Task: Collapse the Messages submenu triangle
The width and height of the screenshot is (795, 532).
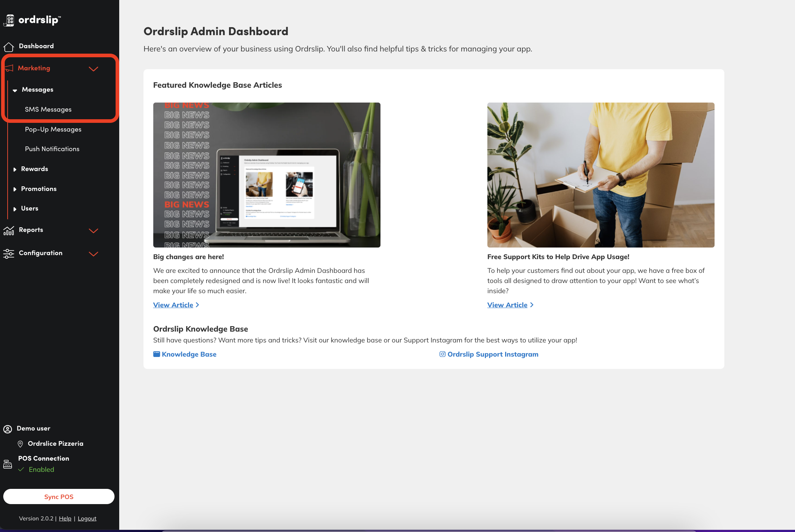Action: (x=15, y=90)
